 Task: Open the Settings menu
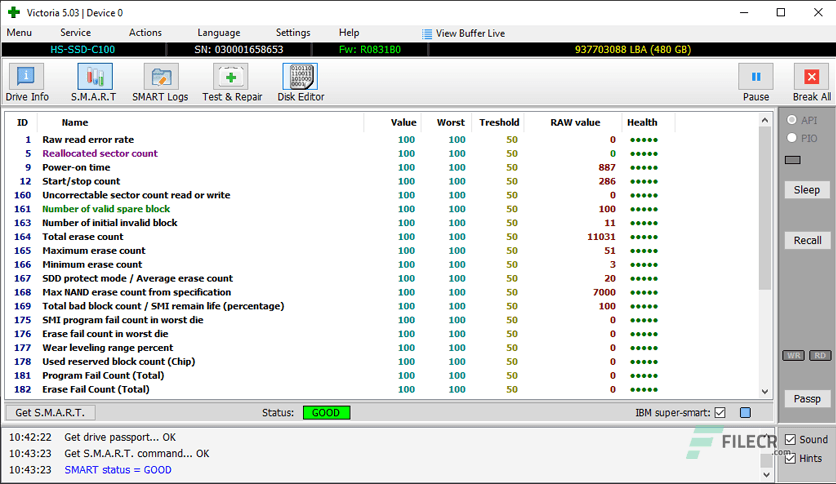[293, 33]
